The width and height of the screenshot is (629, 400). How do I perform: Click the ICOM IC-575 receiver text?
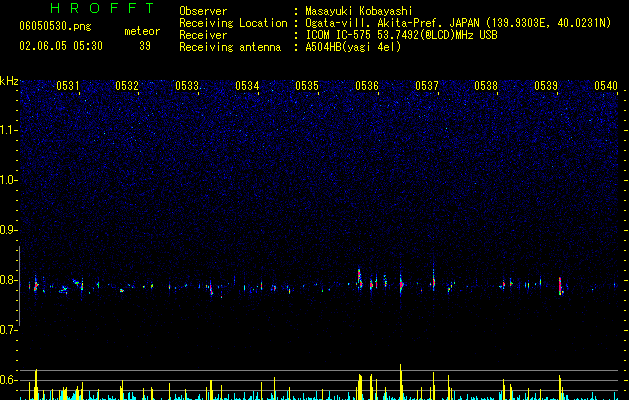401,35
